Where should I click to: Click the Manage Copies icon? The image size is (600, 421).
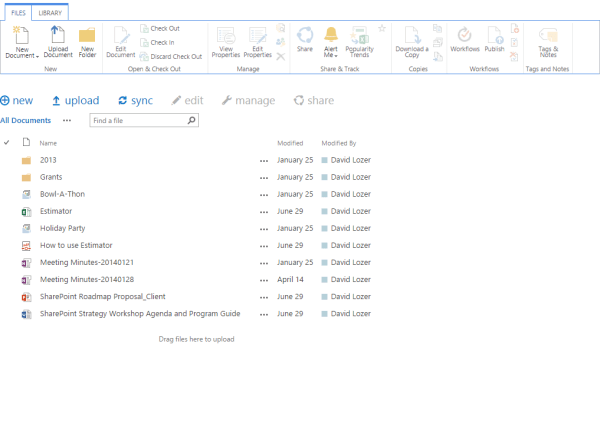[438, 42]
